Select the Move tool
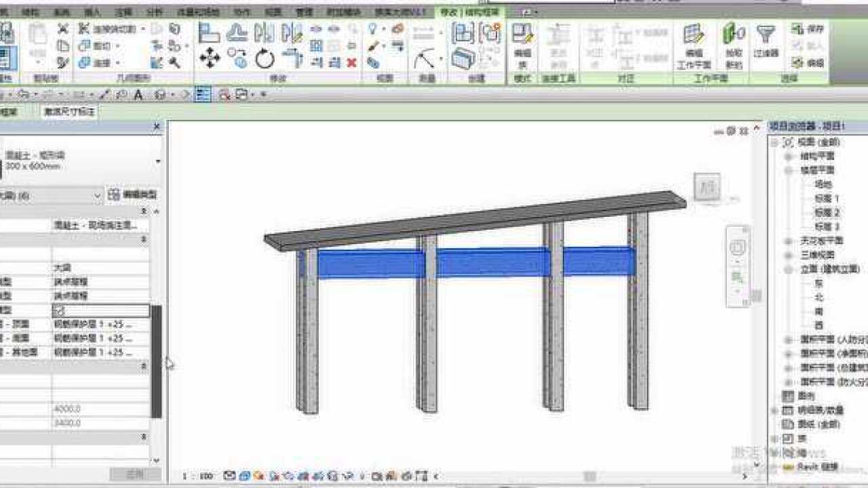This screenshot has height=488, width=868. pos(210,59)
